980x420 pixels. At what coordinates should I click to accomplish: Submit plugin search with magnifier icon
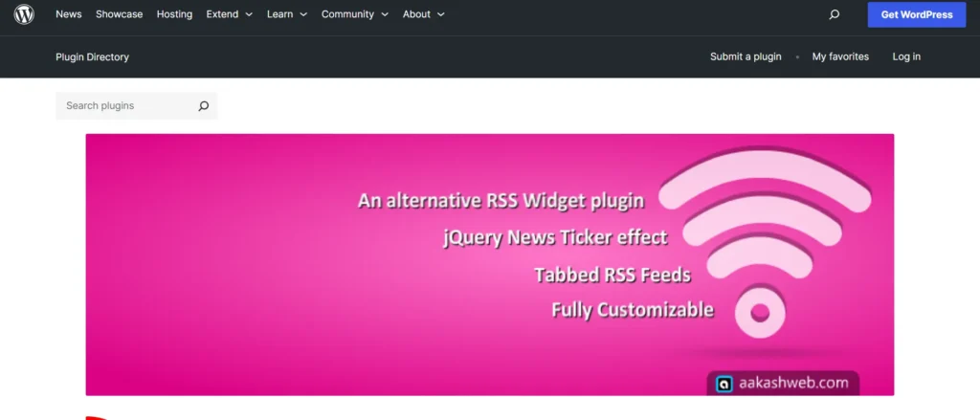click(x=203, y=106)
